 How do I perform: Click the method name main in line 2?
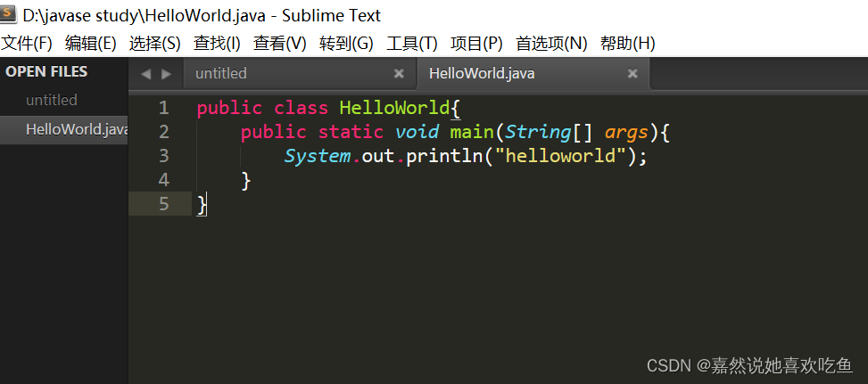(472, 132)
